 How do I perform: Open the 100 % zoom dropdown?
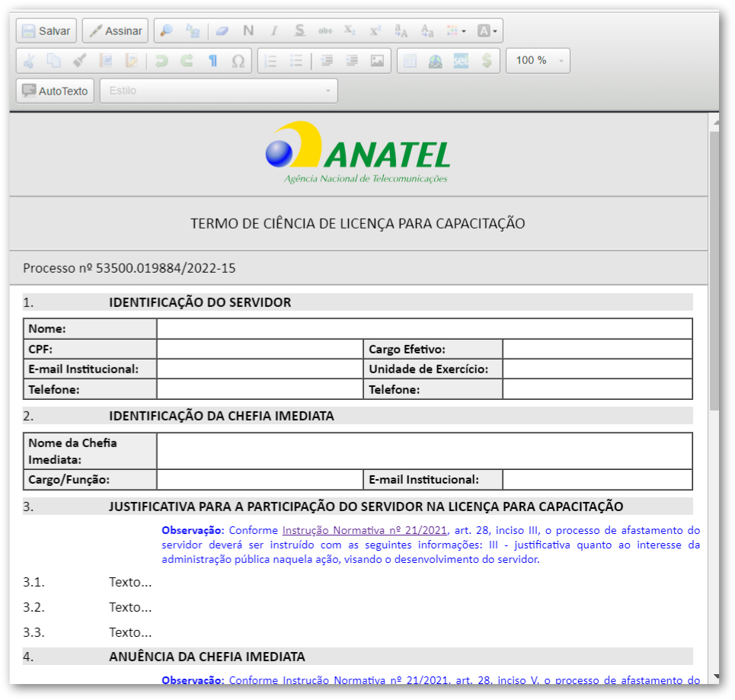coord(538,61)
